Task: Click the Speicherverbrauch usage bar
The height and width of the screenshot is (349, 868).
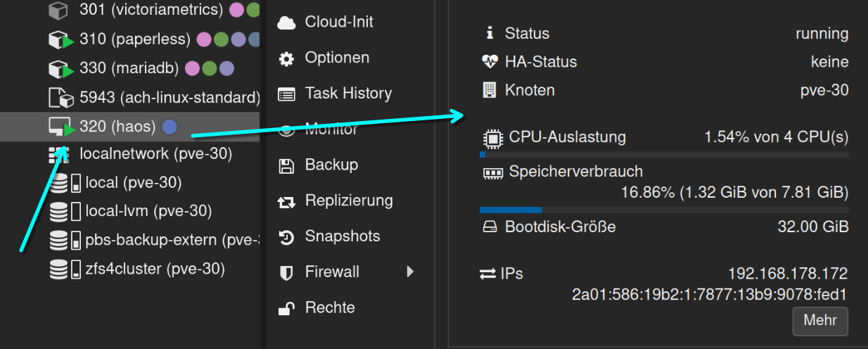Action: 663,210
